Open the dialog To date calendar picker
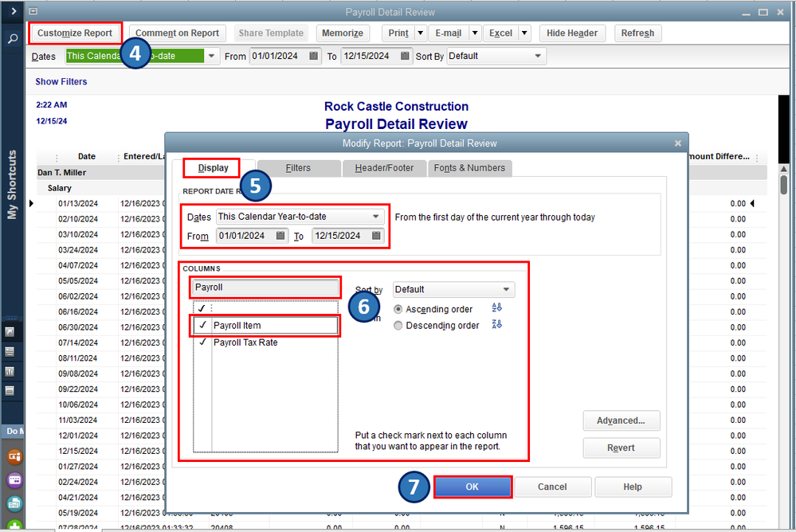Image resolution: width=796 pixels, height=532 pixels. click(376, 236)
